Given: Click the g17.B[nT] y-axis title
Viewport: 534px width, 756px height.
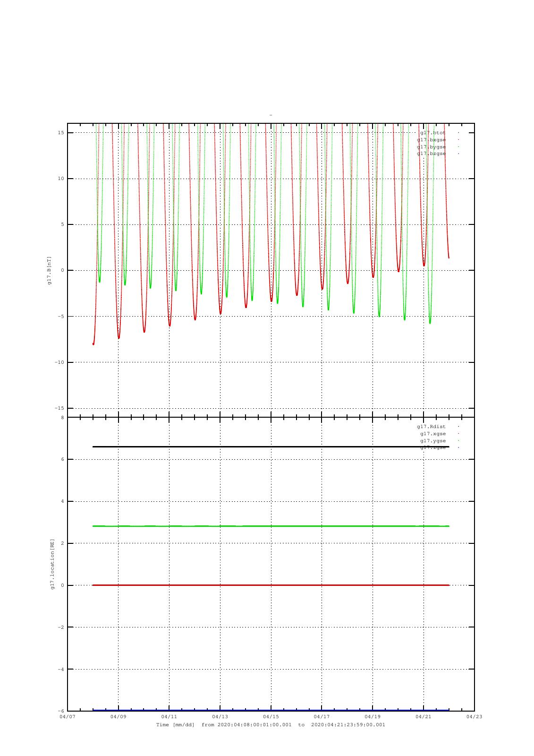Looking at the screenshot, I should coord(49,270).
